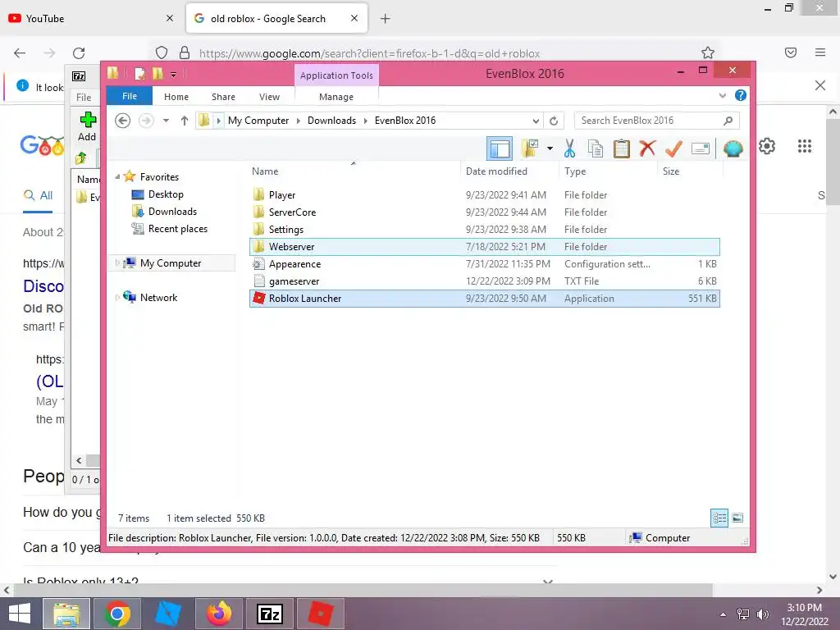840x630 pixels.
Task: Open the Customize Quick Access Toolbar dropdown
Action: tap(174, 74)
